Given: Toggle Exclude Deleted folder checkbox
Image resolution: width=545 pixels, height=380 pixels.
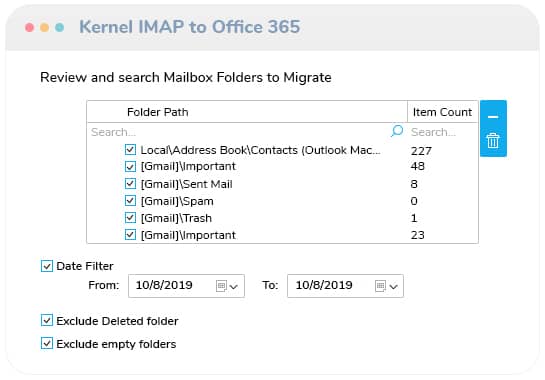Looking at the screenshot, I should tap(47, 320).
